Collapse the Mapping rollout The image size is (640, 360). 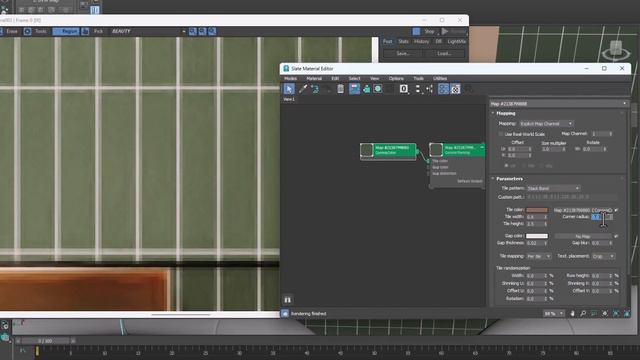pos(506,113)
